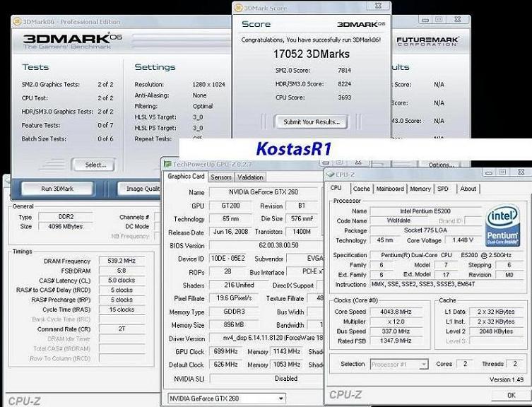This screenshot has width=532, height=407.
Task: Click the Device ID value 10DE - 05E2
Action: pyautogui.click(x=228, y=259)
